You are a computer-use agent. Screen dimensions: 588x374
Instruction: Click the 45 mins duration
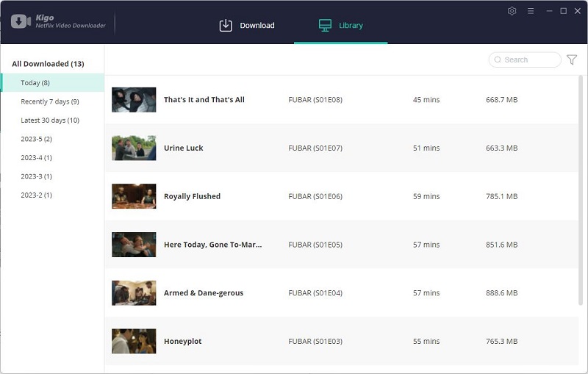click(x=426, y=100)
